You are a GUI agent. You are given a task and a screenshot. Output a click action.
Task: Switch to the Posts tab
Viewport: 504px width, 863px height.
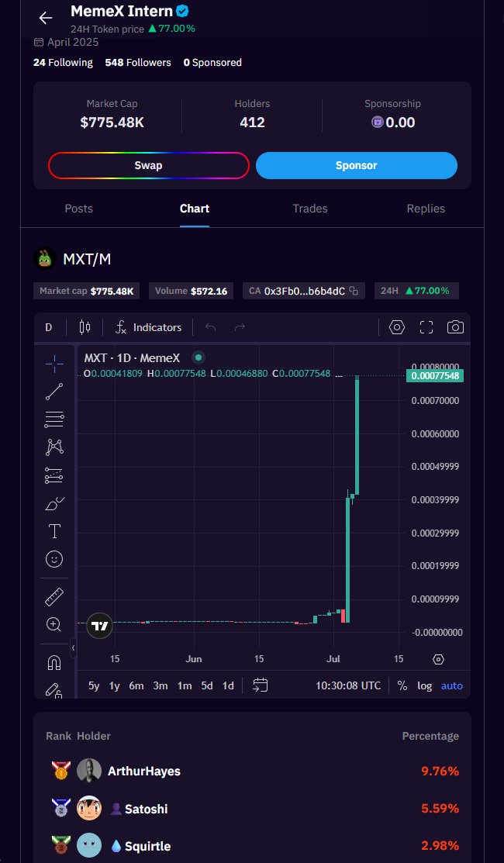[x=78, y=209]
